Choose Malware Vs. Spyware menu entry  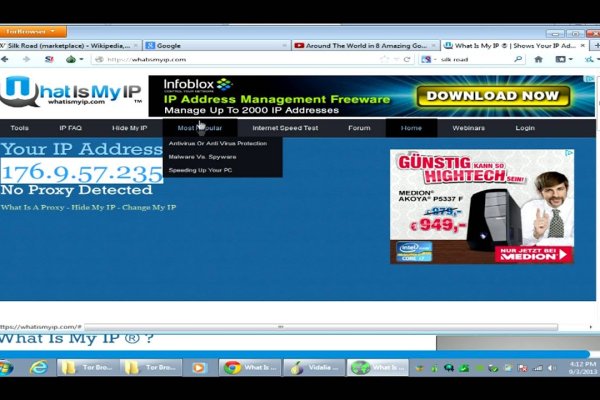pyautogui.click(x=202, y=157)
